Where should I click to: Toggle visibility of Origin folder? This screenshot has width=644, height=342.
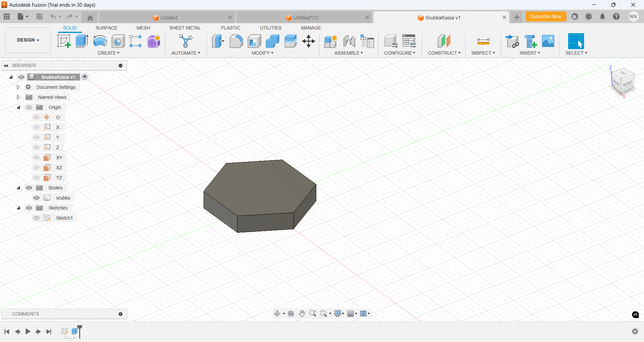click(x=29, y=107)
